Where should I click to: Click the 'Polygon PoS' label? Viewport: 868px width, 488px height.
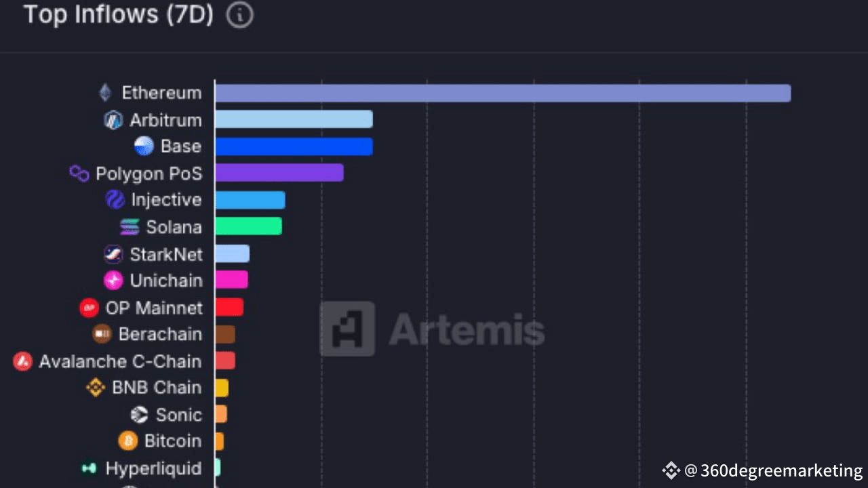149,174
